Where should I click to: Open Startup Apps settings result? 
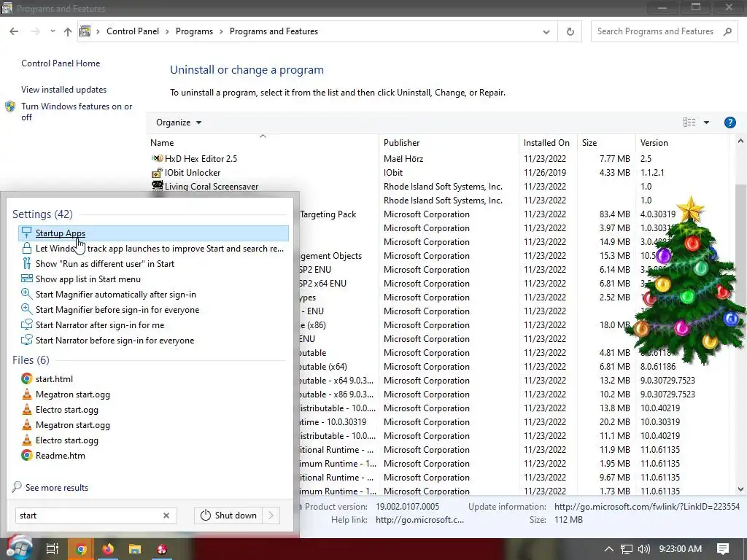click(153, 233)
